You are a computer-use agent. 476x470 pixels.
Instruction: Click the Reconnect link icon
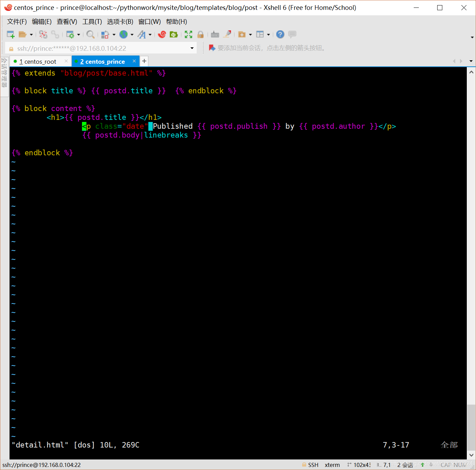(55, 34)
